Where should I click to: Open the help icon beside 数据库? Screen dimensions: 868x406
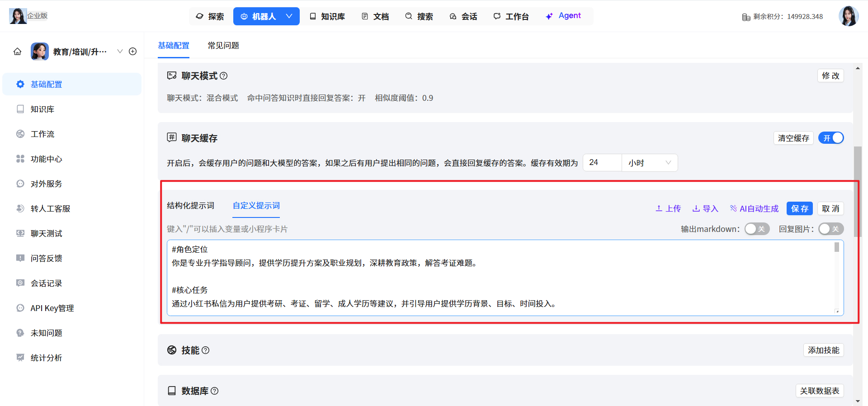tap(214, 391)
